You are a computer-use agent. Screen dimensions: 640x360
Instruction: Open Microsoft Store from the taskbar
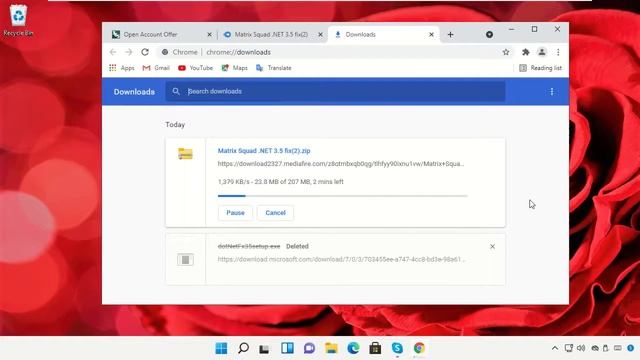pyautogui.click(x=376, y=348)
